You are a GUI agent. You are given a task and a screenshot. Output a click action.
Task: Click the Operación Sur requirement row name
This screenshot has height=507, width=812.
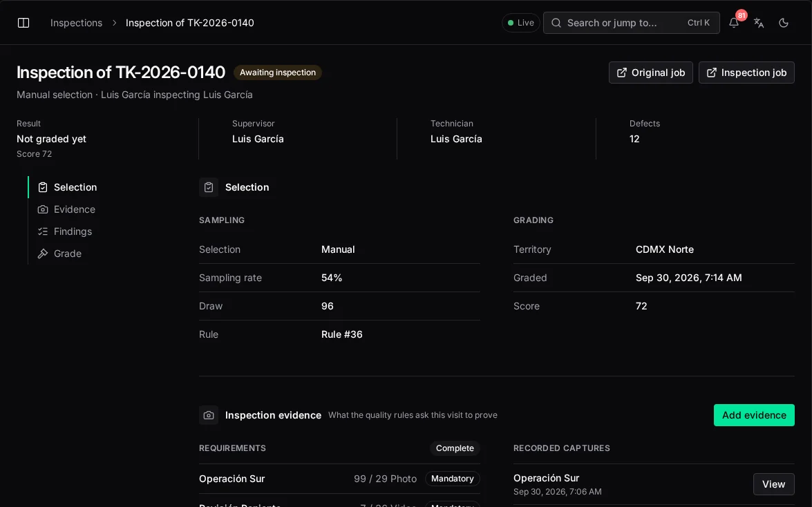coord(232,479)
